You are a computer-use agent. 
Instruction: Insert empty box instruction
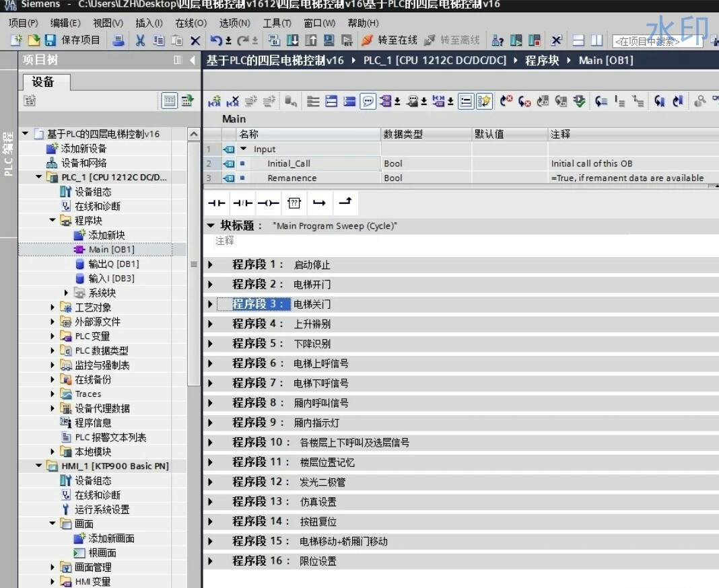point(294,203)
